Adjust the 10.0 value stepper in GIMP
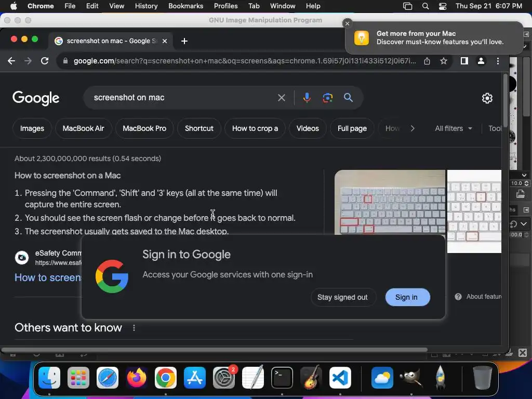532x399 pixels. pyautogui.click(x=527, y=183)
